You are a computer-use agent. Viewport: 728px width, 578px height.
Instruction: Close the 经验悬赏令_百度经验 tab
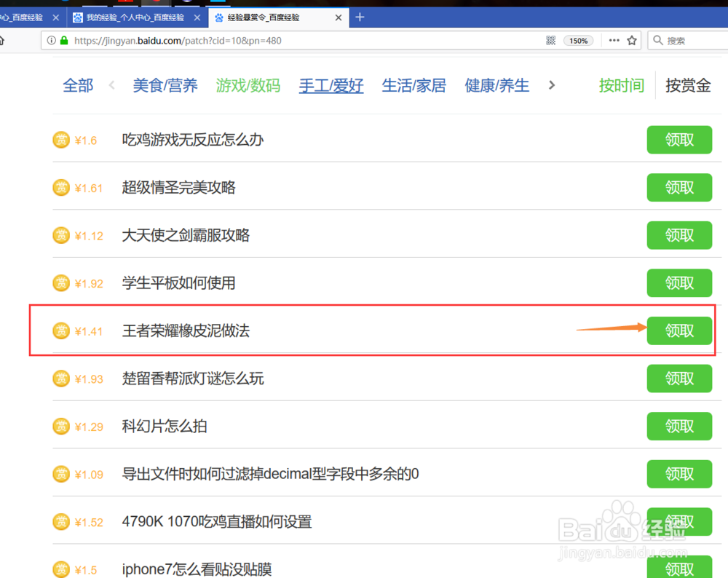point(339,17)
